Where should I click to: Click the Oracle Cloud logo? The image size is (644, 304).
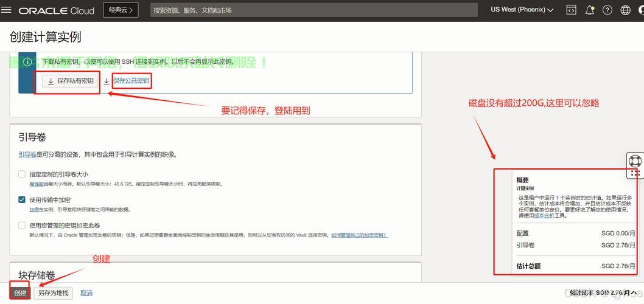pos(56,11)
